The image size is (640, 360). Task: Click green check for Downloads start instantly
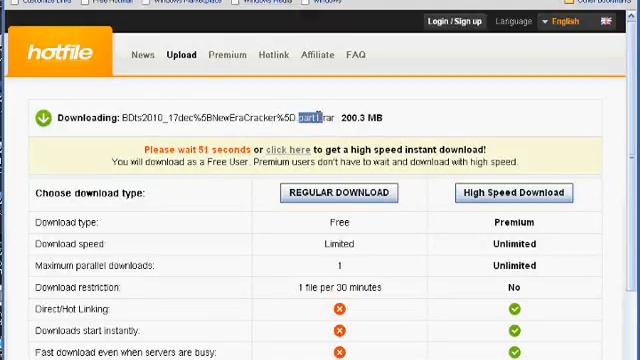[514, 331]
